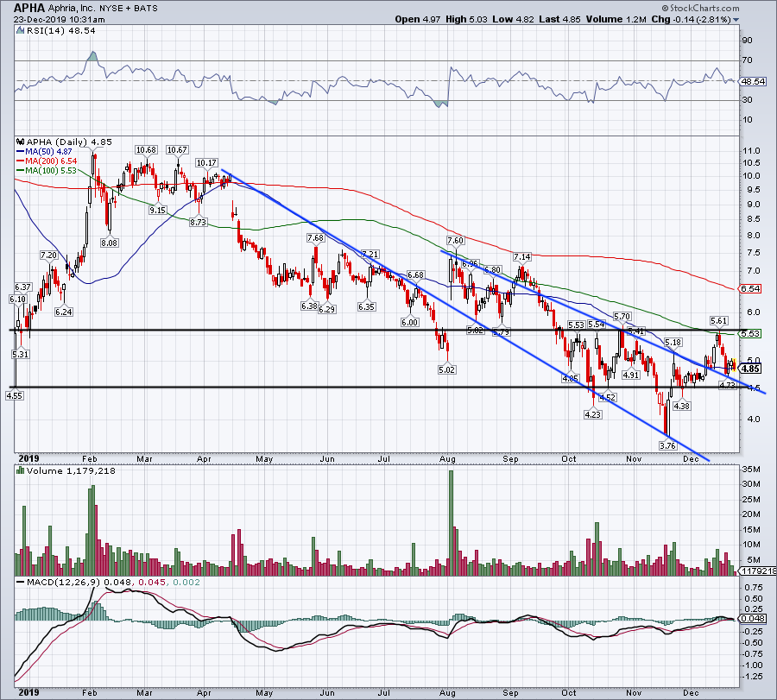Click the Last 4.85 header value
This screenshot has width=777, height=700.
pyautogui.click(x=559, y=19)
